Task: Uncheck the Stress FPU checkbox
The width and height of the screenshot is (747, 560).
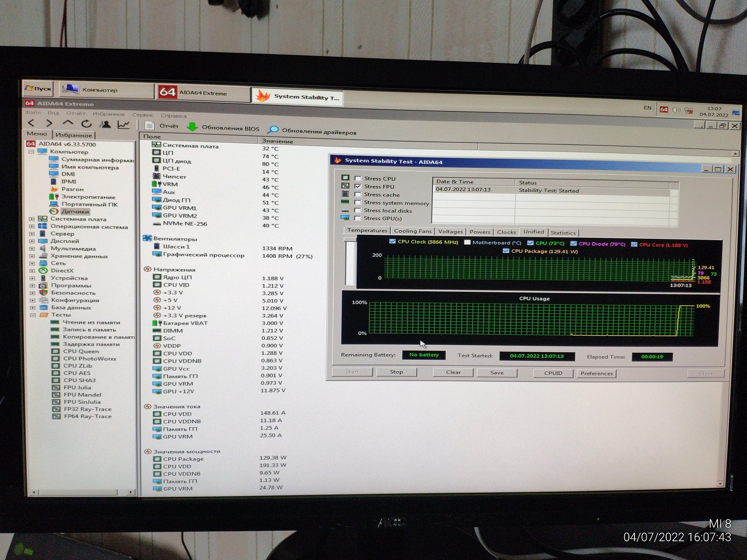Action: click(x=358, y=186)
